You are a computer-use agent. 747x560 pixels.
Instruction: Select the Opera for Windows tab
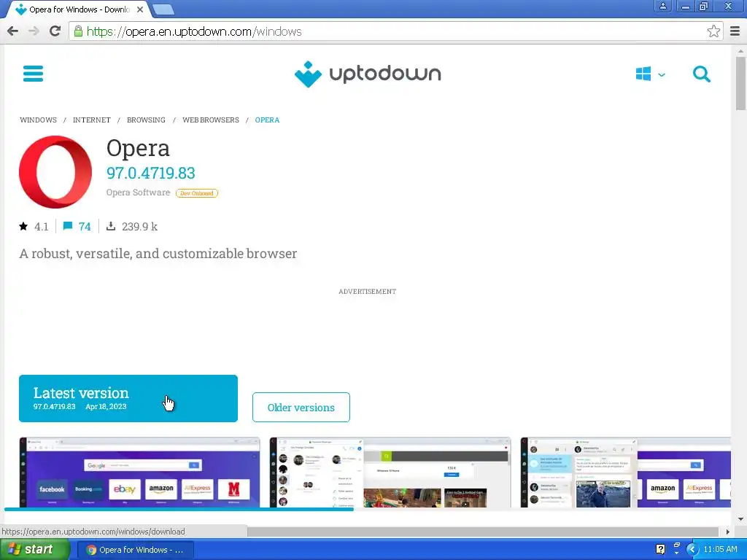[79, 9]
